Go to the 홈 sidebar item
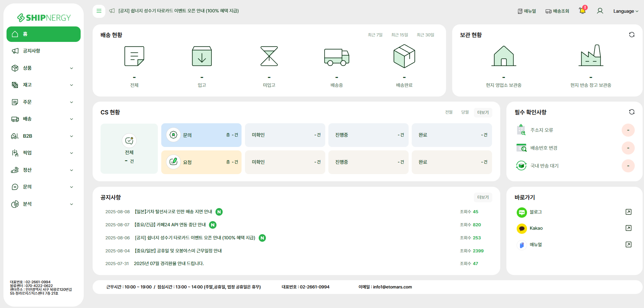Viewport: 644px width, 308px height. pos(43,34)
